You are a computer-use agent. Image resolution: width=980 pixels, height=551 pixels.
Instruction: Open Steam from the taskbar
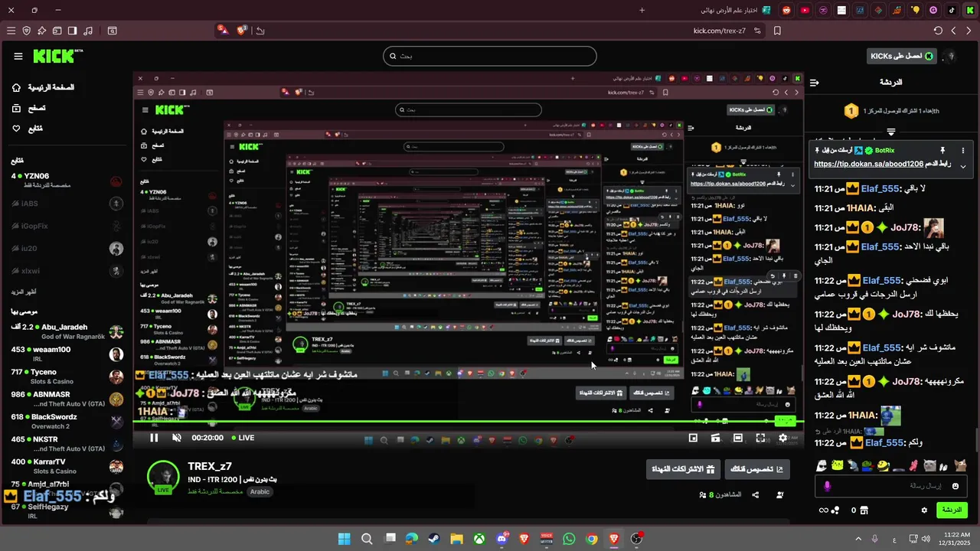click(434, 539)
